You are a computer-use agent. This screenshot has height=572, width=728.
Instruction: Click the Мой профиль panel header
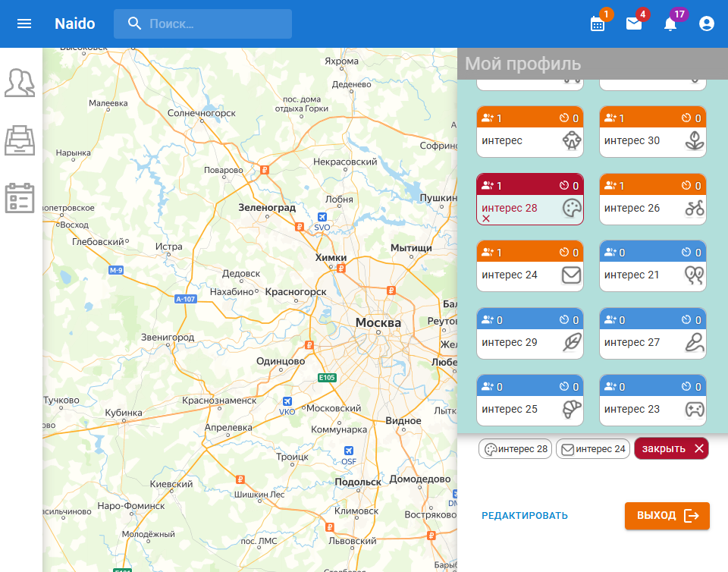click(x=592, y=64)
